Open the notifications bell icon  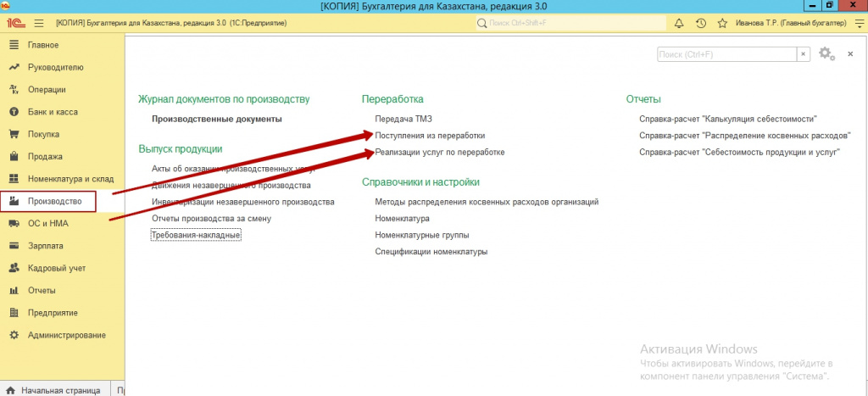678,23
